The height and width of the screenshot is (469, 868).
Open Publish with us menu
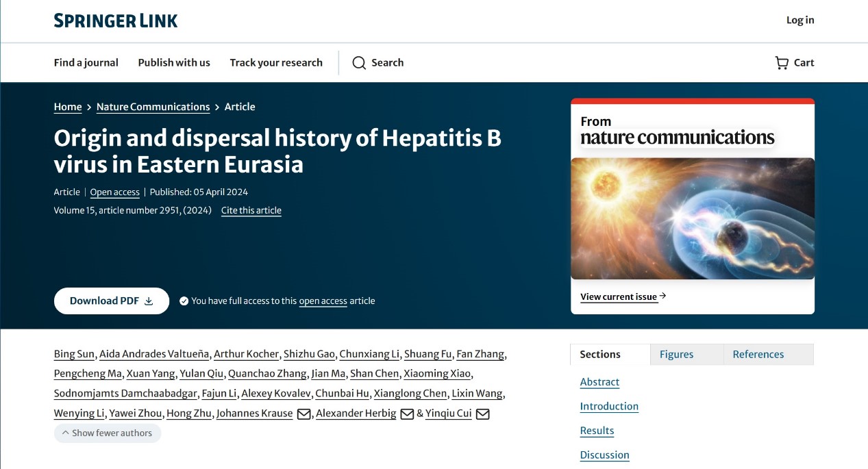[174, 62]
